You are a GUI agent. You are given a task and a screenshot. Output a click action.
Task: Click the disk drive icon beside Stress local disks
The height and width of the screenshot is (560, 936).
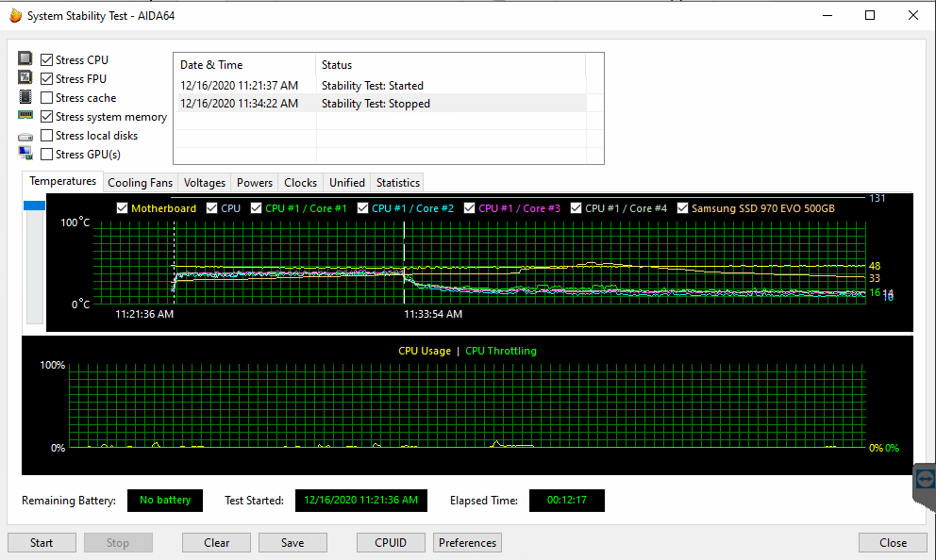[25, 137]
